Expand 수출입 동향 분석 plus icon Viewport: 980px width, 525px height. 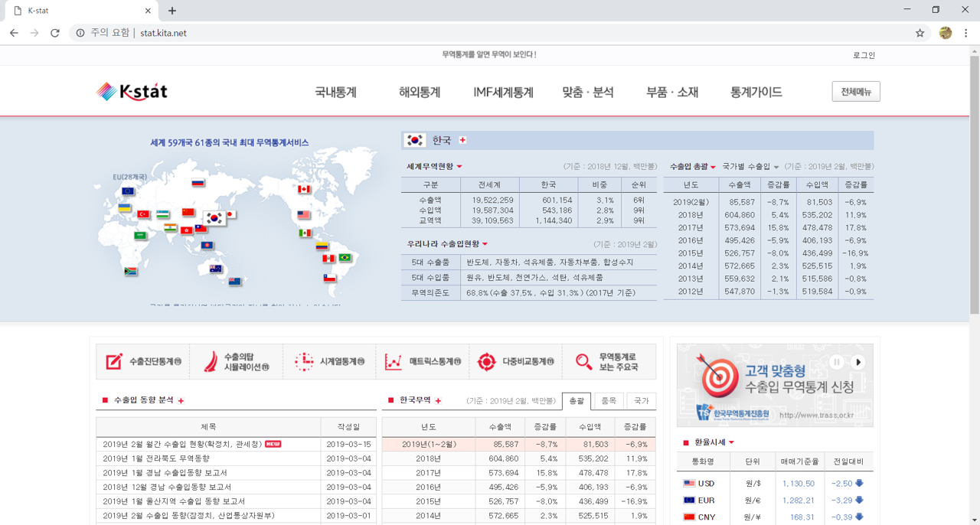pyautogui.click(x=181, y=400)
